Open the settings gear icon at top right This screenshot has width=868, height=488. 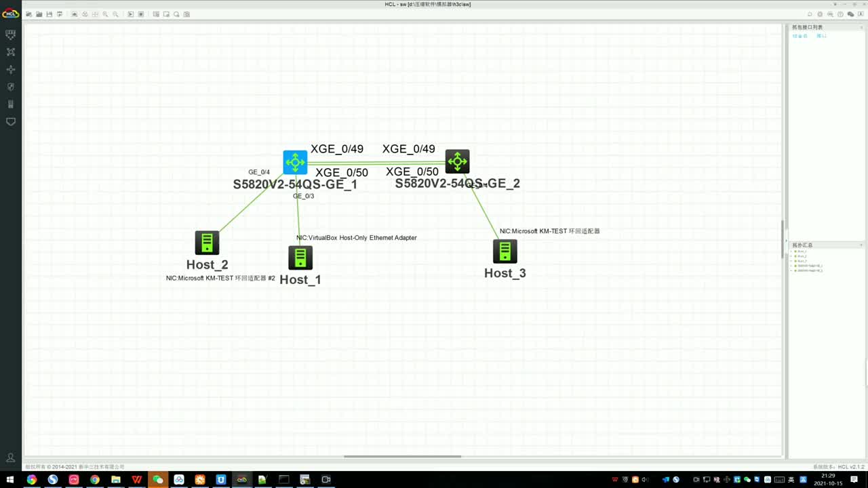(820, 14)
